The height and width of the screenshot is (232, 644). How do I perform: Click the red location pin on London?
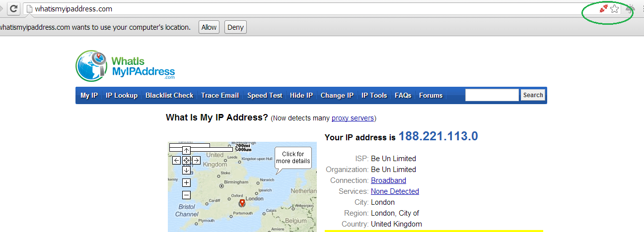coord(242,203)
